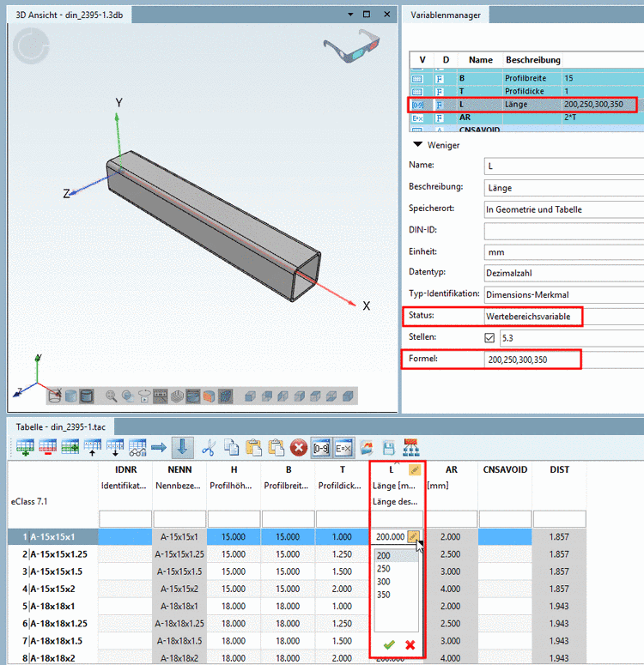Viewport: 644px width, 665px height.
Task: Select value 200 in list
Action: point(396,555)
